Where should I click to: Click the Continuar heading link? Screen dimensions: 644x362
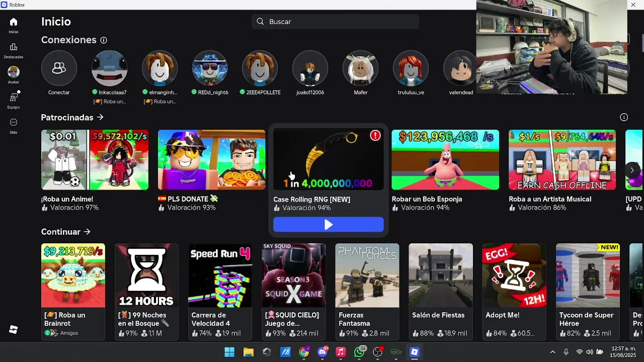pos(61,232)
